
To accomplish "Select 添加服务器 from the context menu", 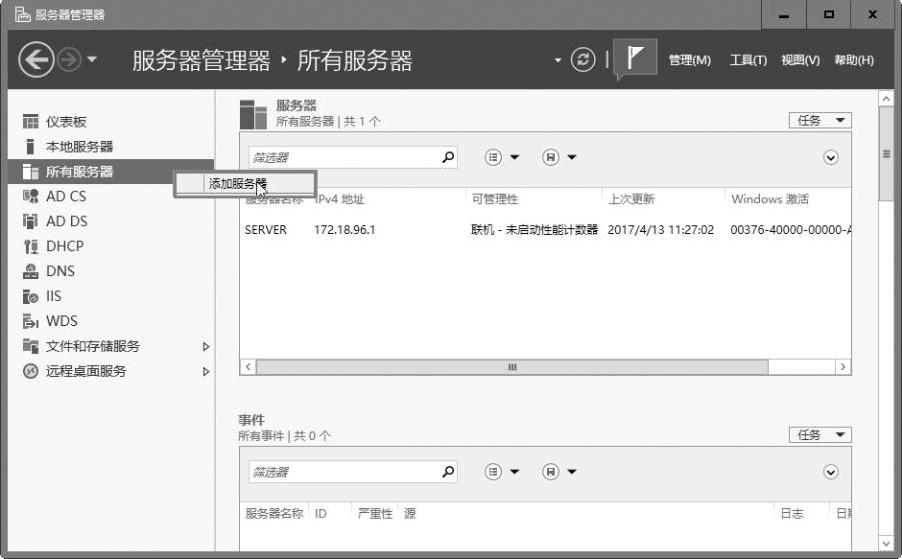I will 245,184.
